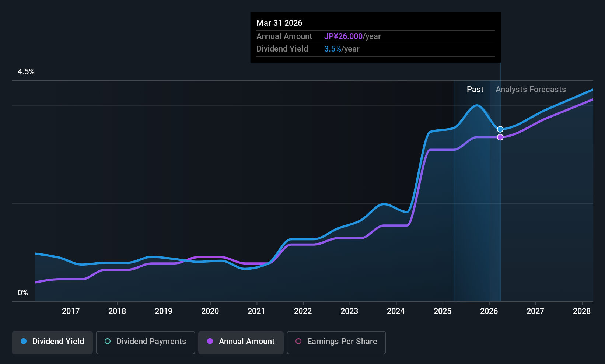Enable the Dividend Payments series

145,342
